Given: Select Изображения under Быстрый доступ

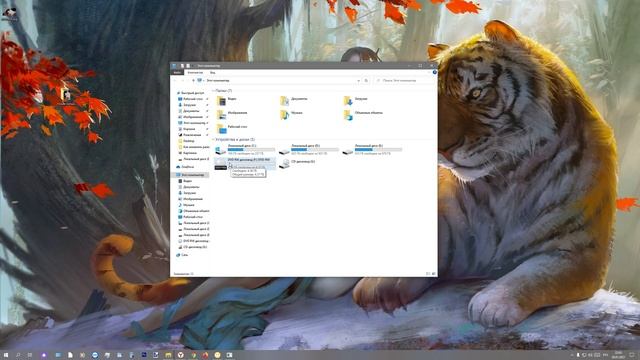Looking at the screenshot, I should tap(193, 117).
